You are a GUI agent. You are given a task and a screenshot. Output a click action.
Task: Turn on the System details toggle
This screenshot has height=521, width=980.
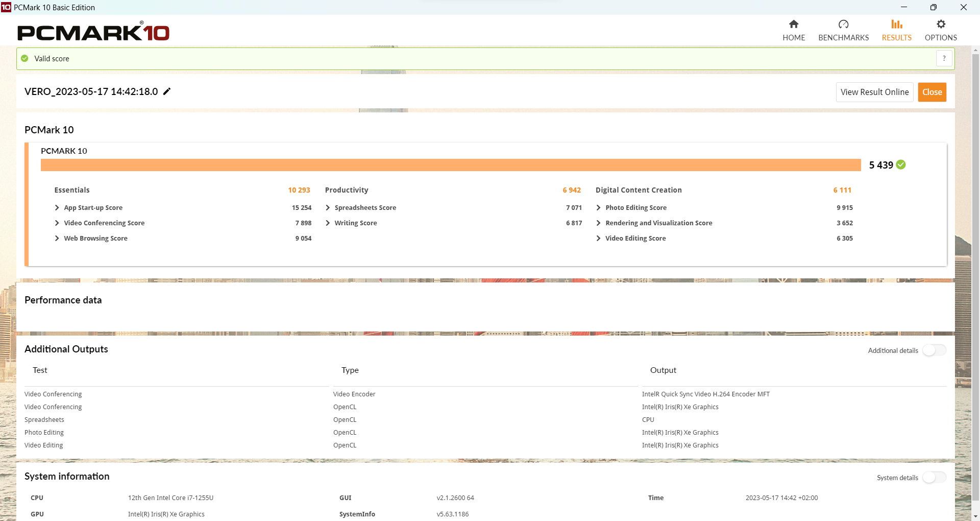934,478
